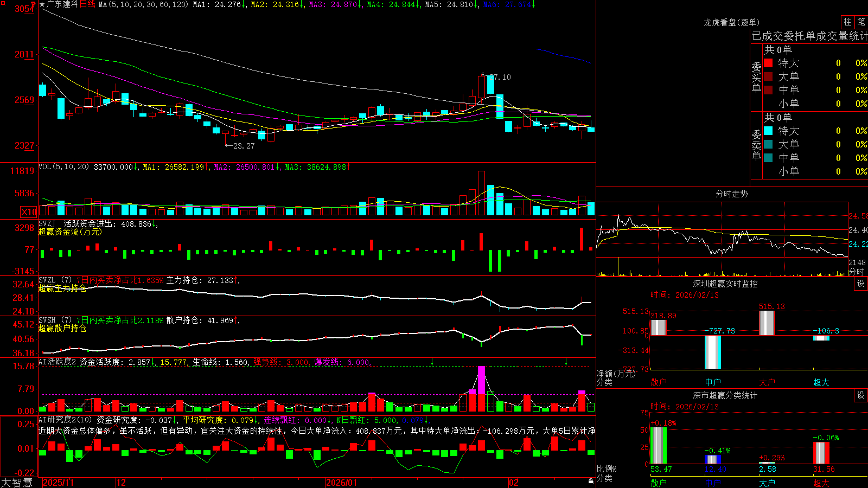868x488 pixels.
Task: Click the 02 month timeline marker
Action: click(514, 483)
